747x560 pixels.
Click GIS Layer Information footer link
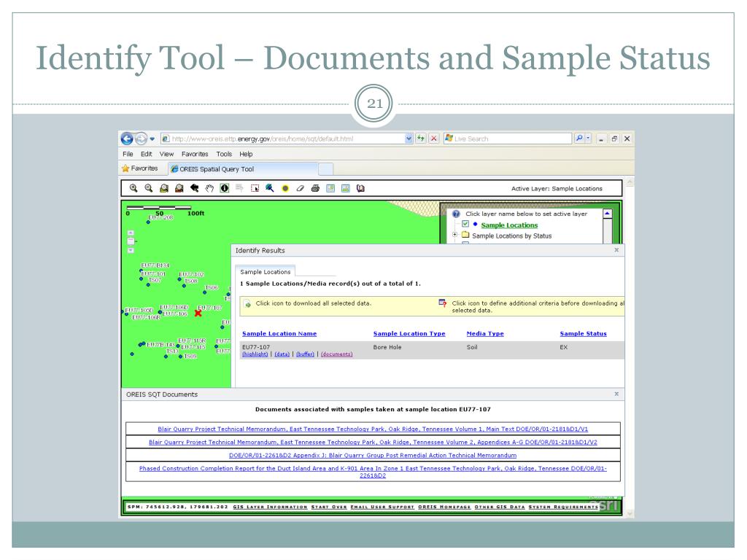tap(270, 507)
